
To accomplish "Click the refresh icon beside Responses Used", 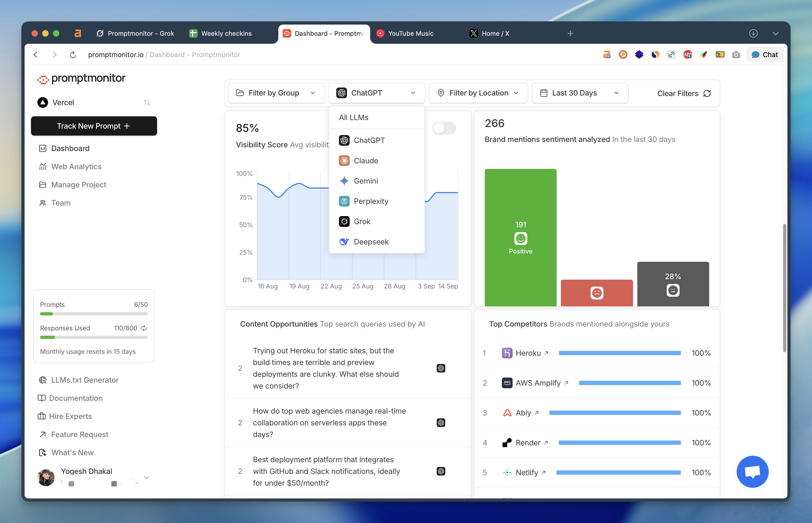I will click(144, 328).
